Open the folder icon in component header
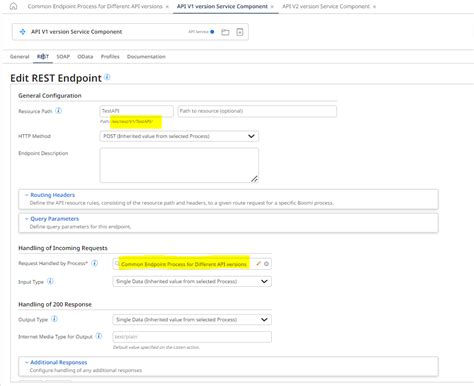The image size is (474, 386). (225, 32)
